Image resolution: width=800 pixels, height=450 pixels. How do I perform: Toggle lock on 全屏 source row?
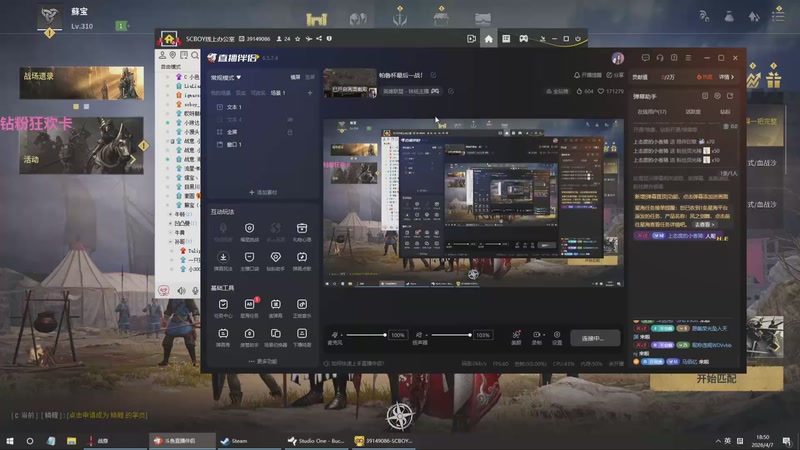290,132
